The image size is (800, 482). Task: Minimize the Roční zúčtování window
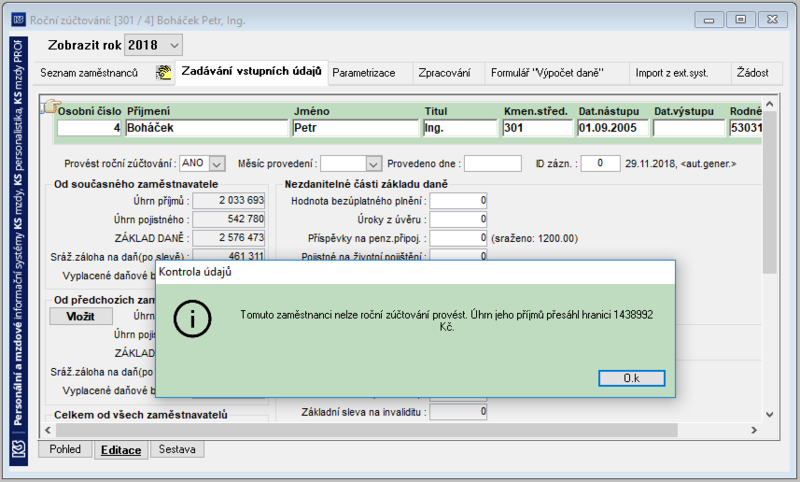[x=709, y=20]
